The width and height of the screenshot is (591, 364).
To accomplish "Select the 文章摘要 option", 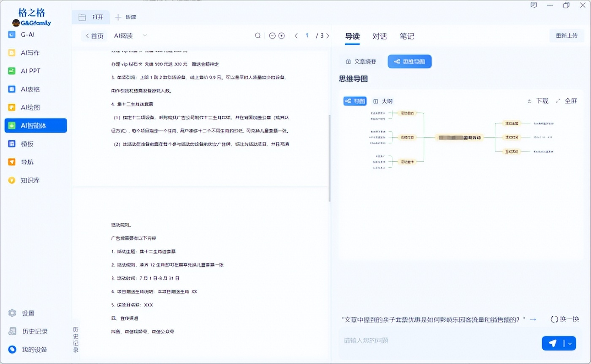I will click(361, 62).
